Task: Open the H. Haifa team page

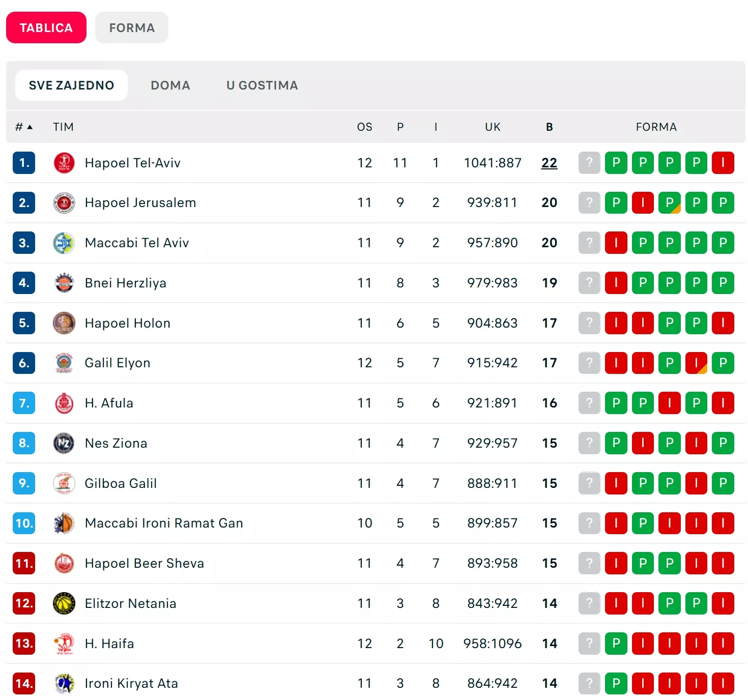Action: point(109,644)
